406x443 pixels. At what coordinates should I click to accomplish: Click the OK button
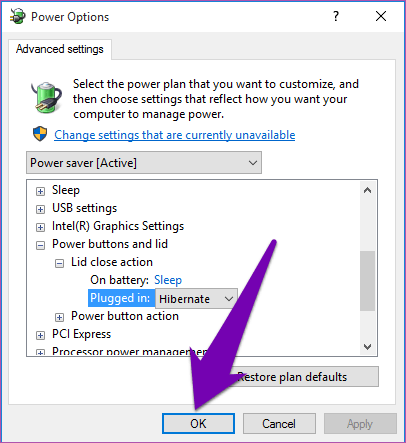pyautogui.click(x=198, y=424)
